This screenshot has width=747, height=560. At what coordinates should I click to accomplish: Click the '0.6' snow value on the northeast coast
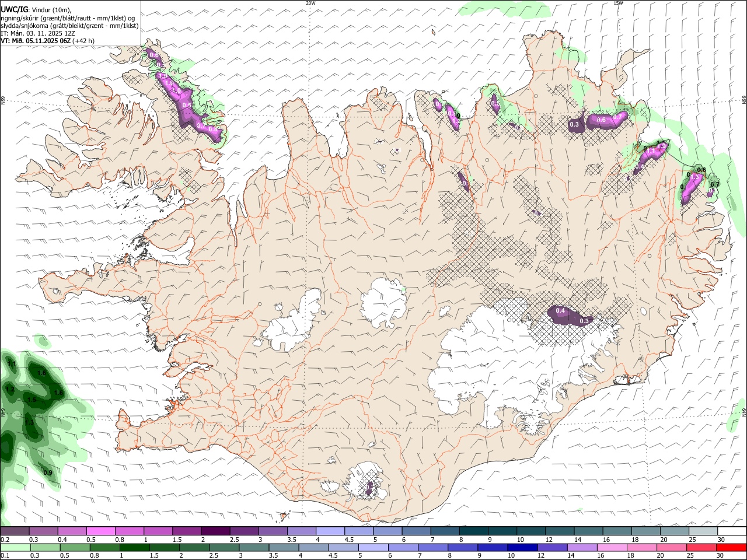601,120
